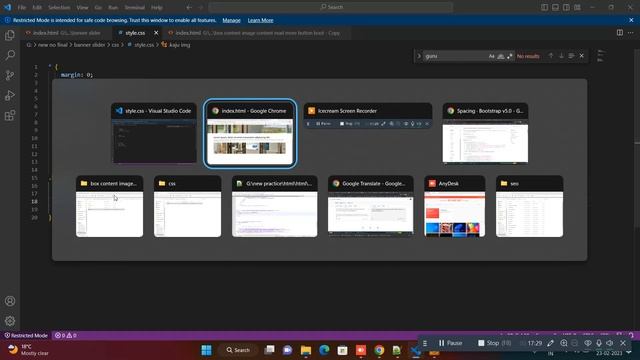The width and height of the screenshot is (640, 360).
Task: Switch to css folder window
Action: pyautogui.click(x=187, y=206)
